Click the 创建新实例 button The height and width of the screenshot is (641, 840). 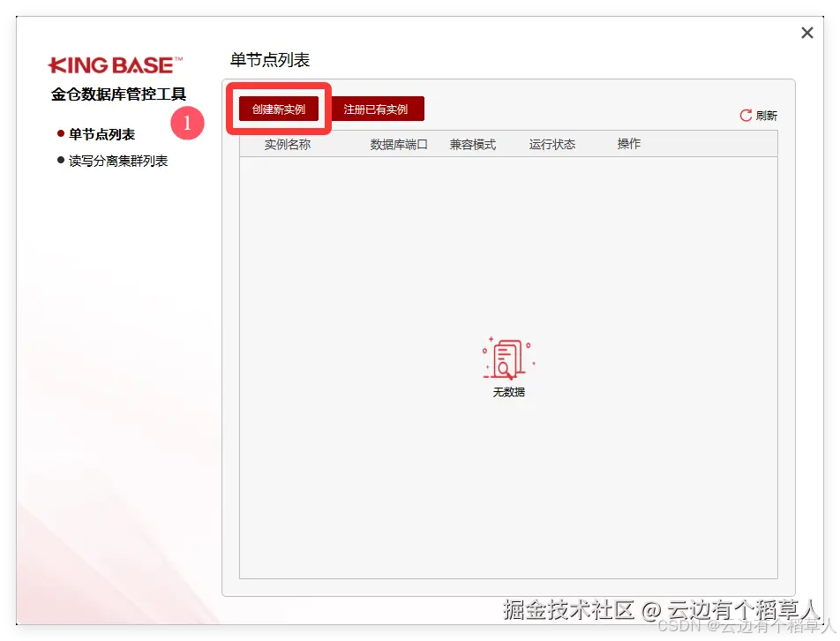278,108
